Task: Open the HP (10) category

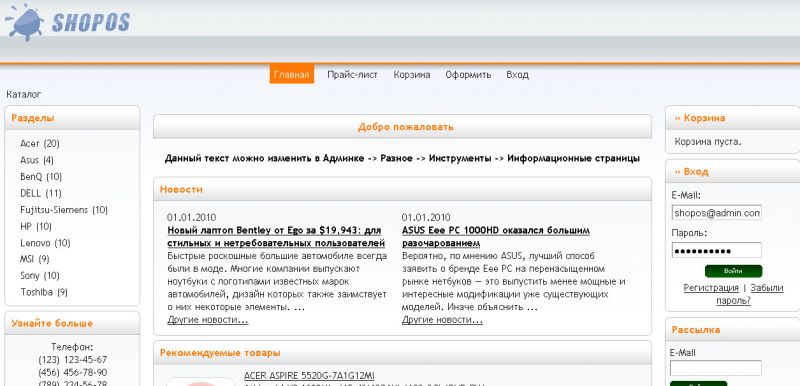Action: tap(36, 226)
